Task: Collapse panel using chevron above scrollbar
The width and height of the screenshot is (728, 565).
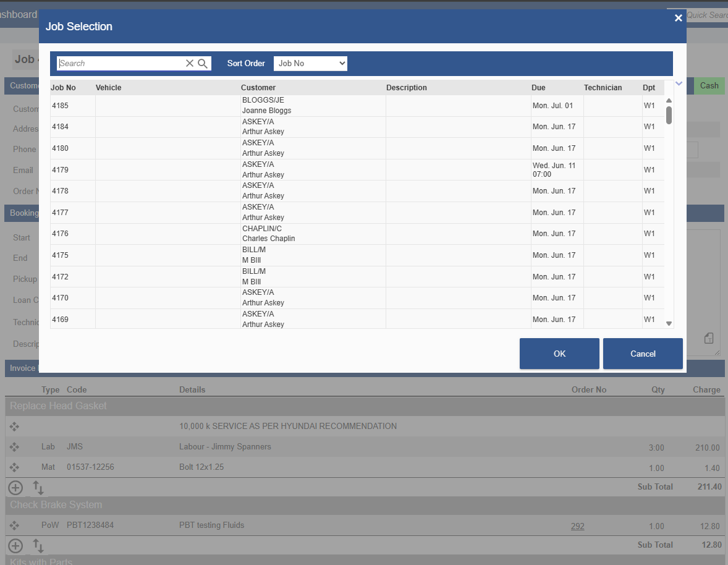Action: coord(679,83)
